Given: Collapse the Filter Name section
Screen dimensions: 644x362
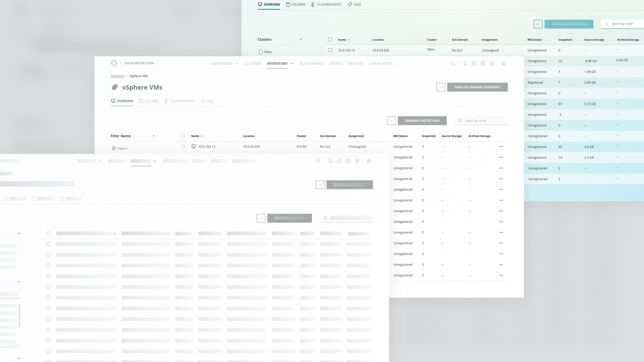Looking at the screenshot, I should tap(153, 136).
